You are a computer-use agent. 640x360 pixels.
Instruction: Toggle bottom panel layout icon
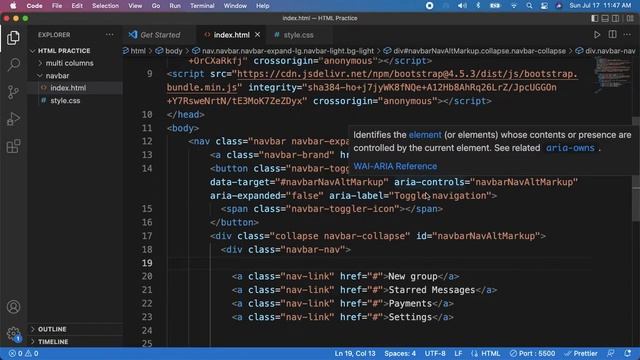click(605, 18)
